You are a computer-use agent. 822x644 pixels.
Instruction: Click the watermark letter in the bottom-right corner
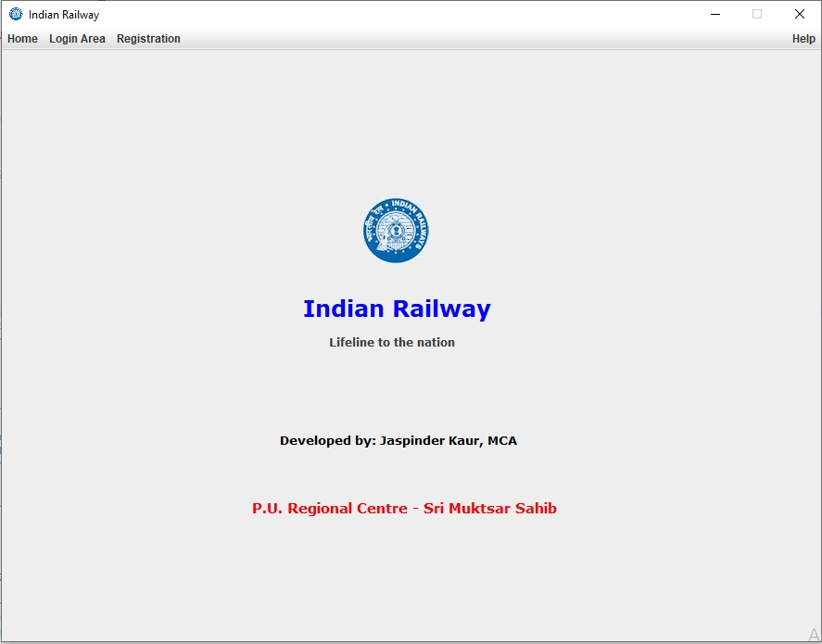[x=814, y=635]
